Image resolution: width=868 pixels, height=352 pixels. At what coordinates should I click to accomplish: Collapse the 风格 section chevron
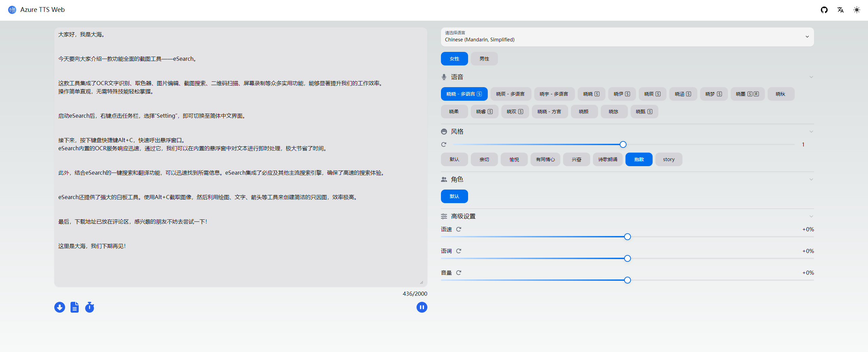[811, 132]
